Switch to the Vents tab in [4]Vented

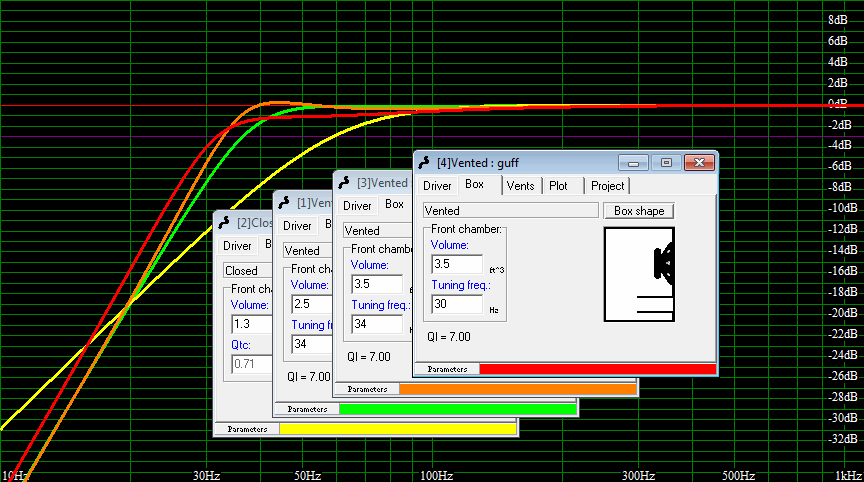pyautogui.click(x=521, y=186)
